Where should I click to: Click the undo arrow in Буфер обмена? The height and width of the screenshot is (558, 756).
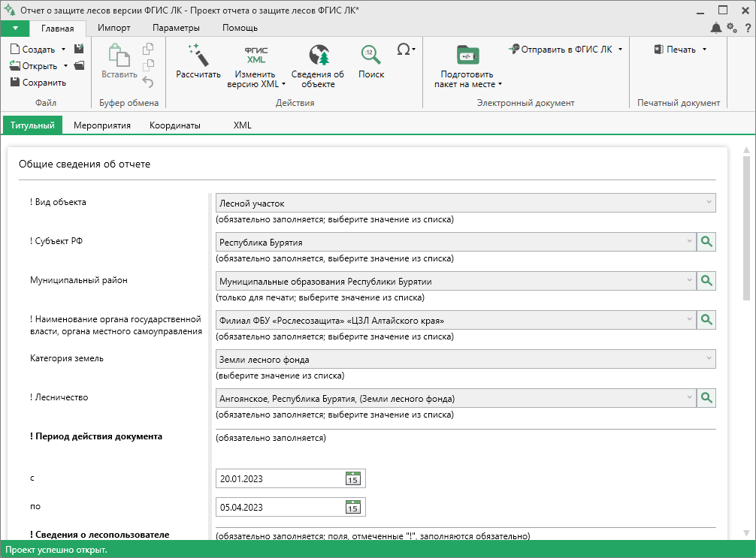(x=148, y=83)
